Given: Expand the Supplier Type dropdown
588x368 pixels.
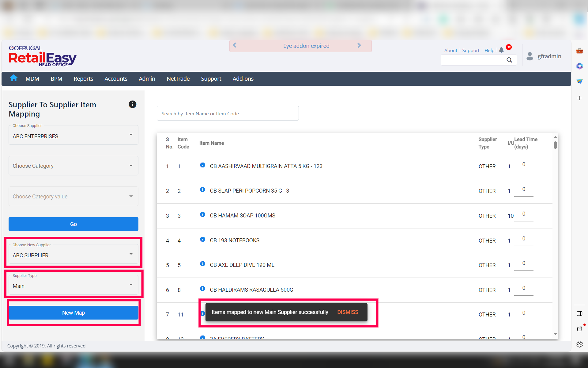Looking at the screenshot, I should 73,285.
